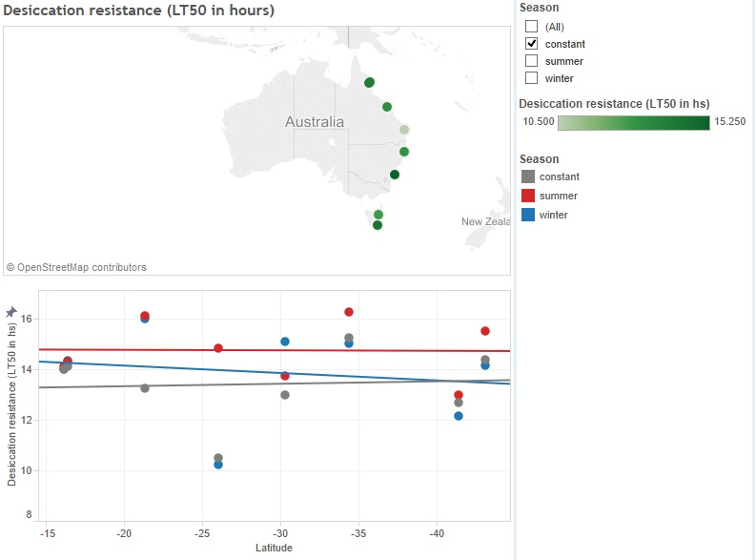
Task: Uncheck the constant season filter
Action: click(532, 44)
